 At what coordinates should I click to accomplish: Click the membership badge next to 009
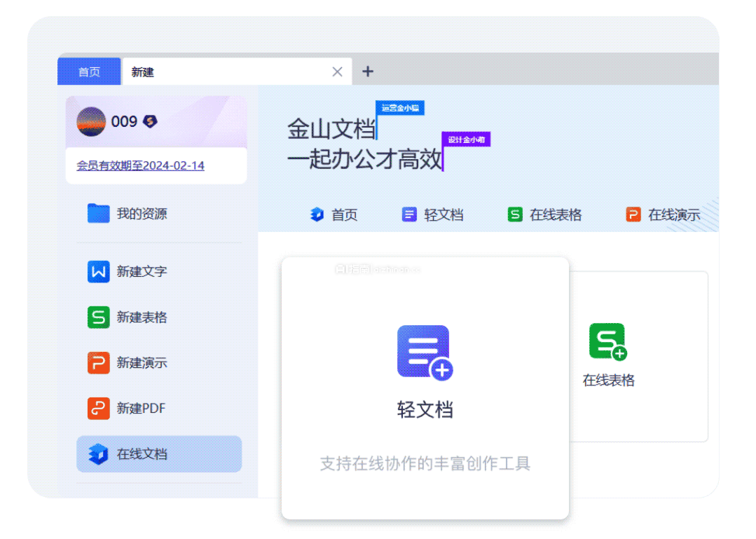point(151,121)
